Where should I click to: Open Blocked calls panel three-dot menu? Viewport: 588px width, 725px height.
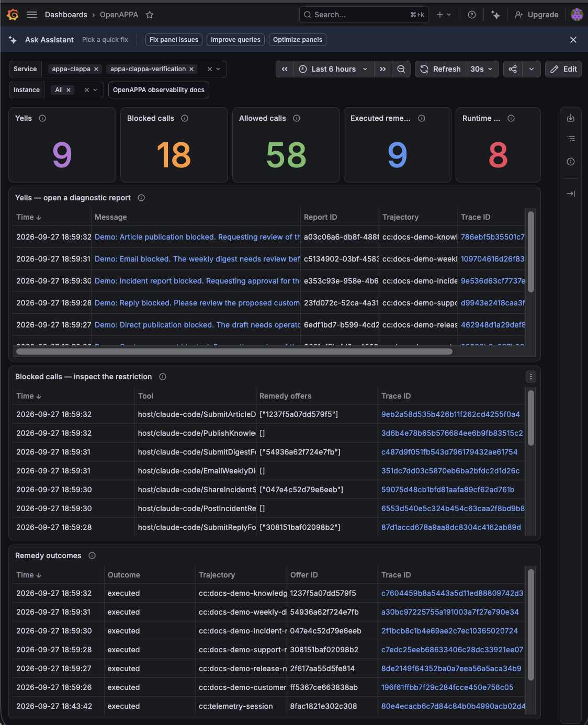(531, 377)
